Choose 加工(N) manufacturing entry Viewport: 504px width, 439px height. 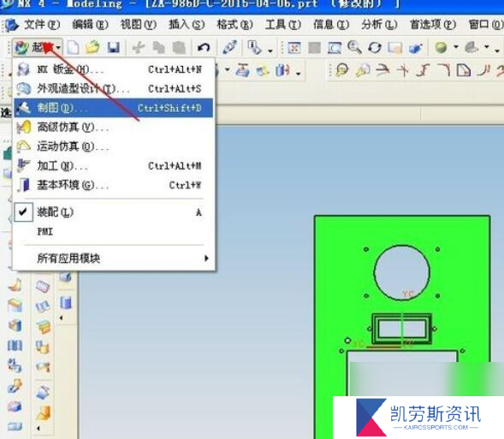113,166
